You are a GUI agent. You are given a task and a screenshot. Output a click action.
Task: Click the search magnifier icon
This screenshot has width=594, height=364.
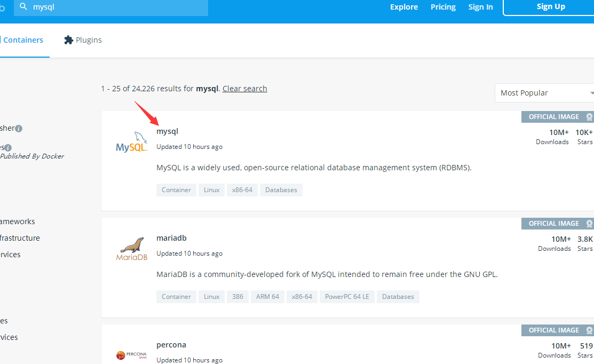(23, 6)
